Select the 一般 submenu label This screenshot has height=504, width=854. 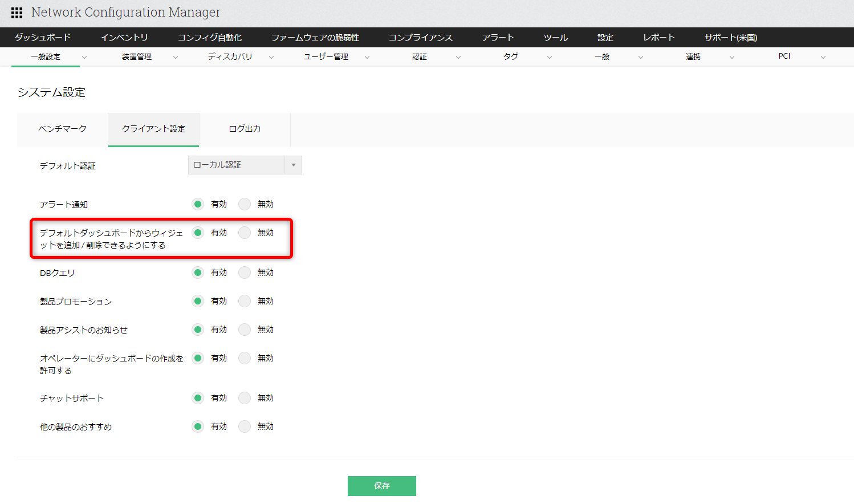(x=602, y=56)
